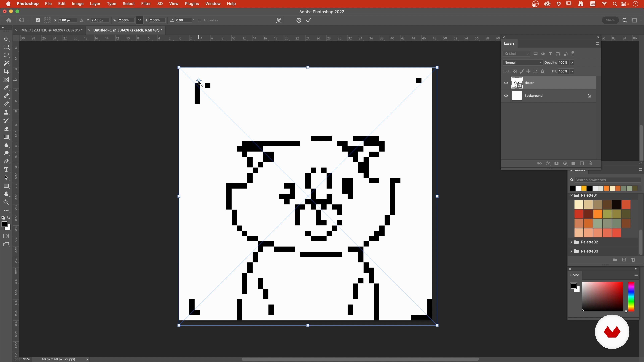Image resolution: width=644 pixels, height=362 pixels.
Task: Select the Path Selection tool
Action: (6, 178)
